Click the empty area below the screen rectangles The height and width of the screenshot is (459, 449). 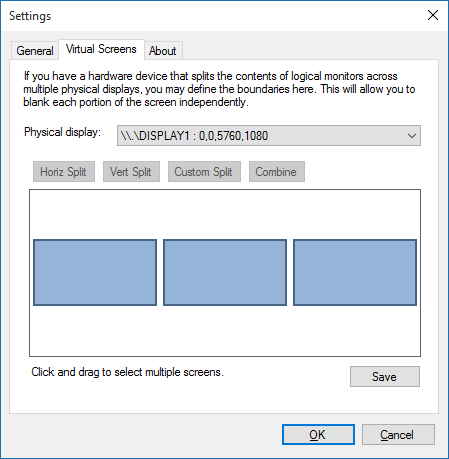[225, 331]
